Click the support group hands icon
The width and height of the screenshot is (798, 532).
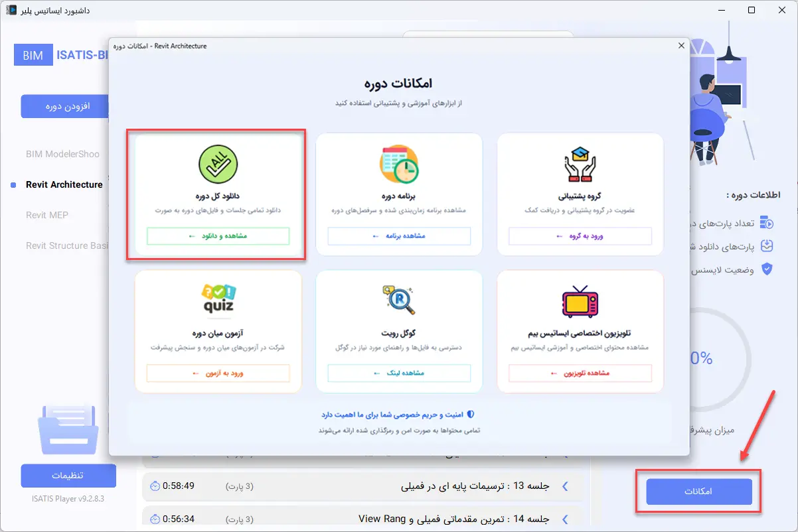click(580, 165)
